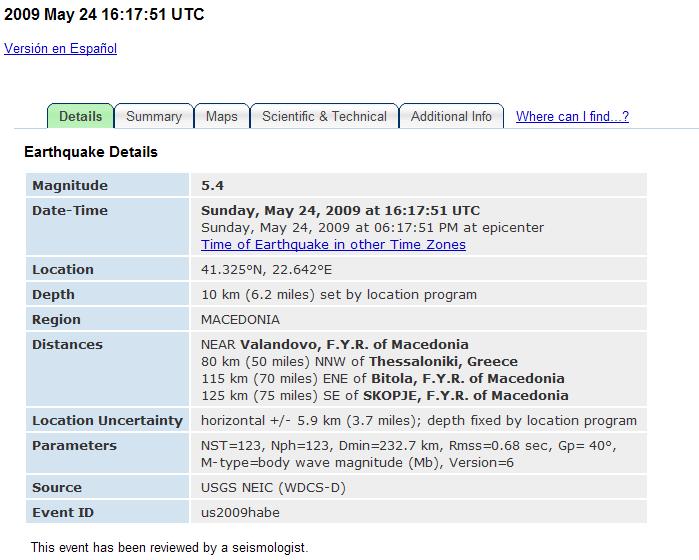Click the 'Location Uncertainty' row label

pos(107,420)
